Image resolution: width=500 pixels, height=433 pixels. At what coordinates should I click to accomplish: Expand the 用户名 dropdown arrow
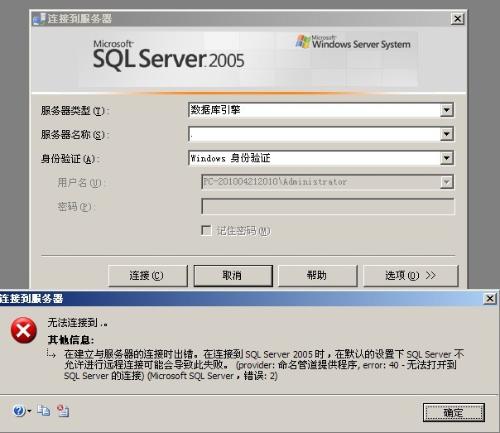pos(446,182)
